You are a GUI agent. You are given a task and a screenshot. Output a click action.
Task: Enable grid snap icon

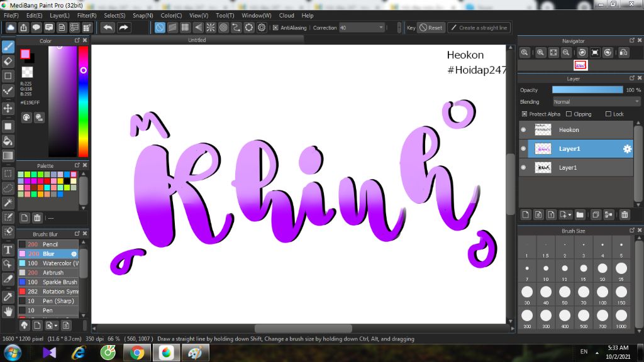pyautogui.click(x=186, y=28)
